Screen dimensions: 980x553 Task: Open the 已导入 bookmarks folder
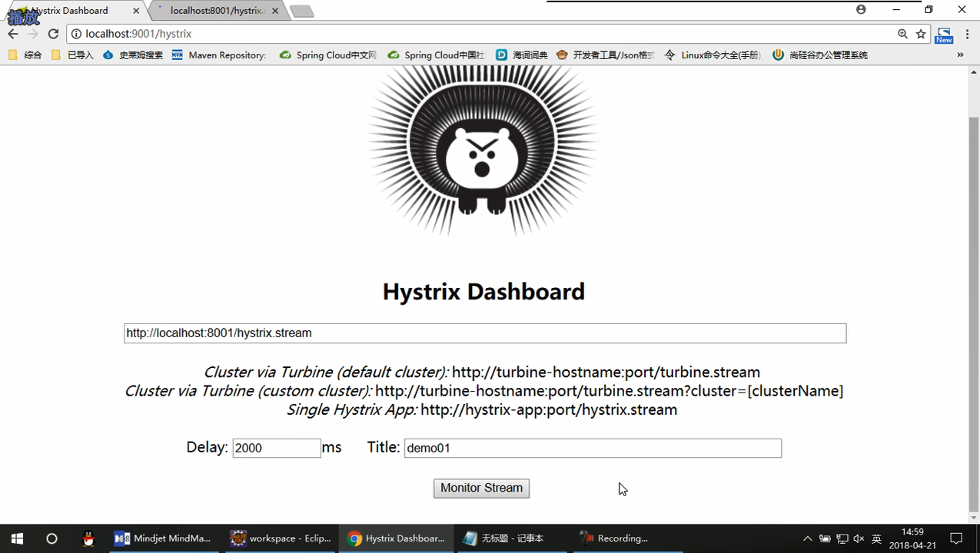(x=72, y=55)
